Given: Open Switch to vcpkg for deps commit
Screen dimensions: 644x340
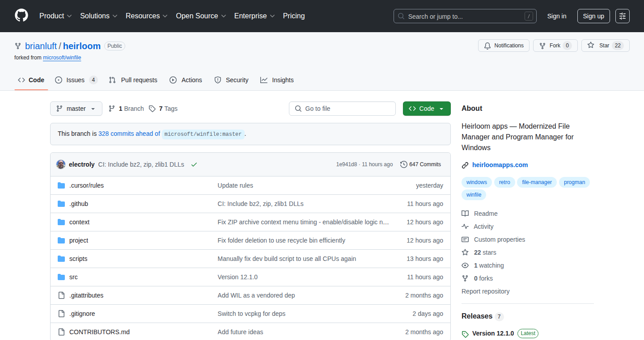Looking at the screenshot, I should pos(251,314).
